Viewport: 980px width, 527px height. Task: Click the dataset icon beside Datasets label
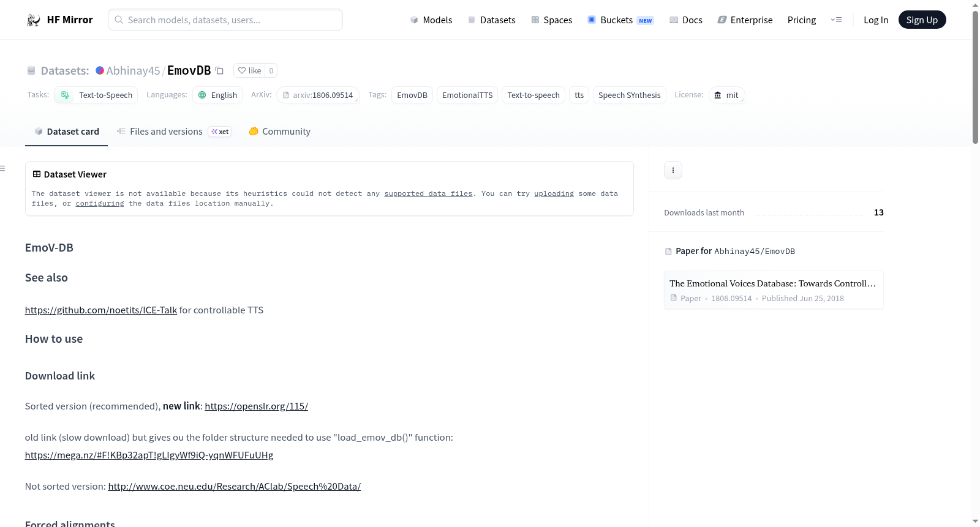[31, 70]
